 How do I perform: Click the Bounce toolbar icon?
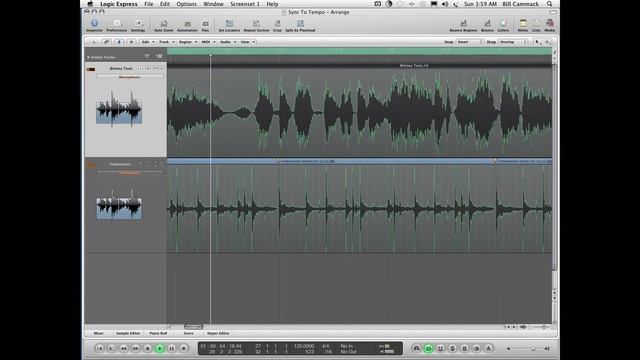(487, 25)
